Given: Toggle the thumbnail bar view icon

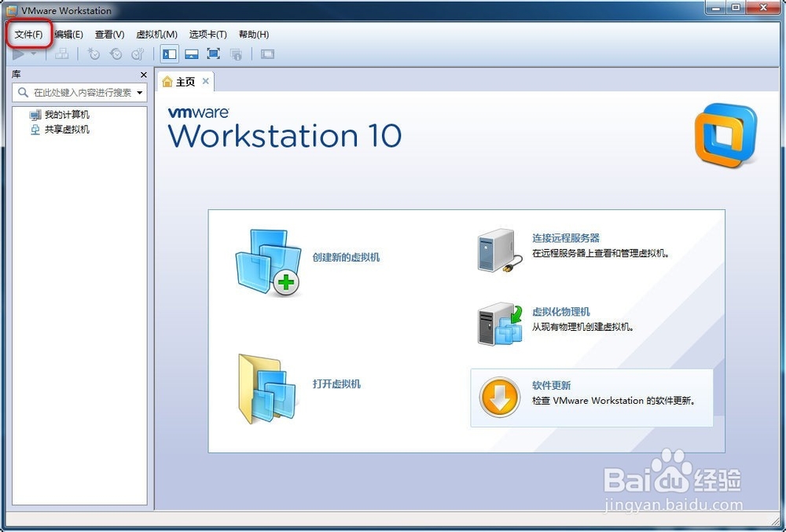Looking at the screenshot, I should pos(192,54).
